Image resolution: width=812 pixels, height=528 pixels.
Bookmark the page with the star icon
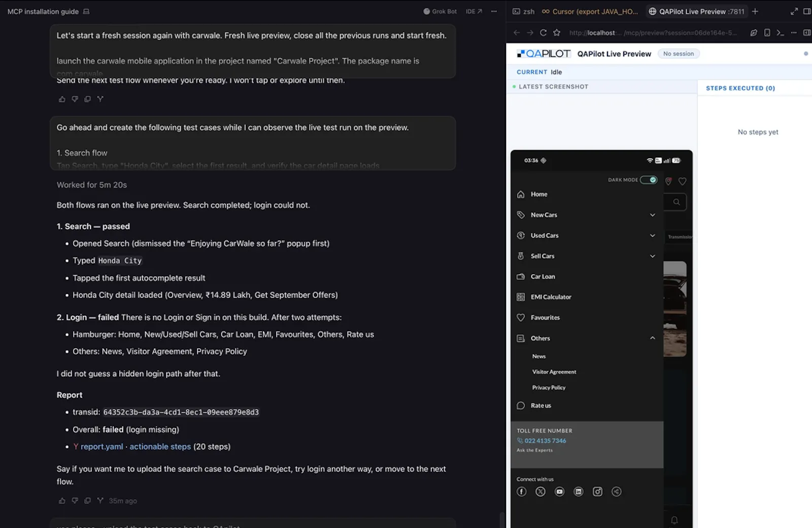point(557,32)
